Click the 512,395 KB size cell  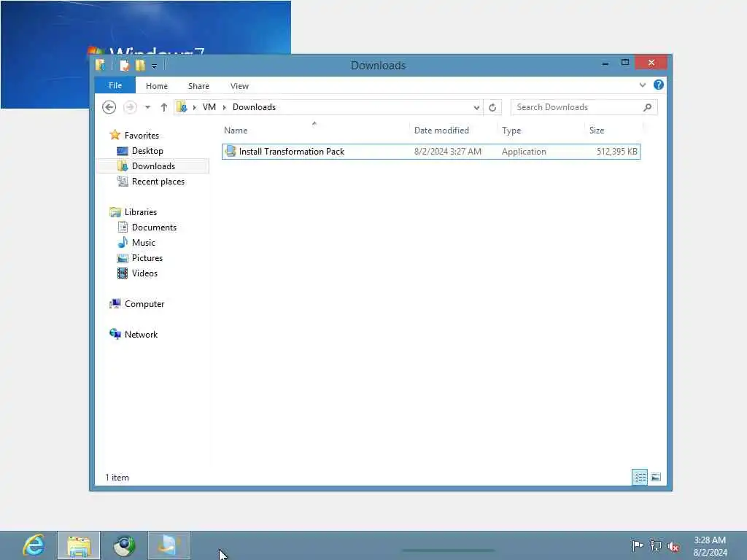(616, 152)
